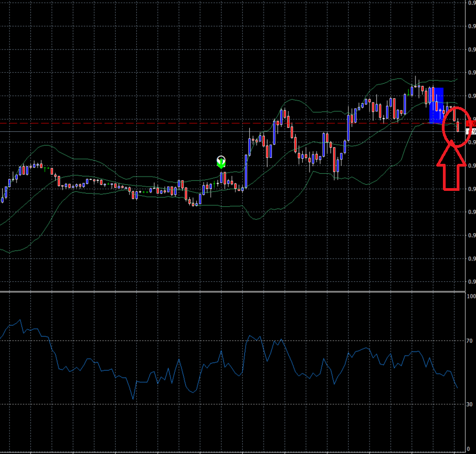Click the blue oscillator line's lowest dip
This screenshot has width=476, height=454.
click(133, 398)
